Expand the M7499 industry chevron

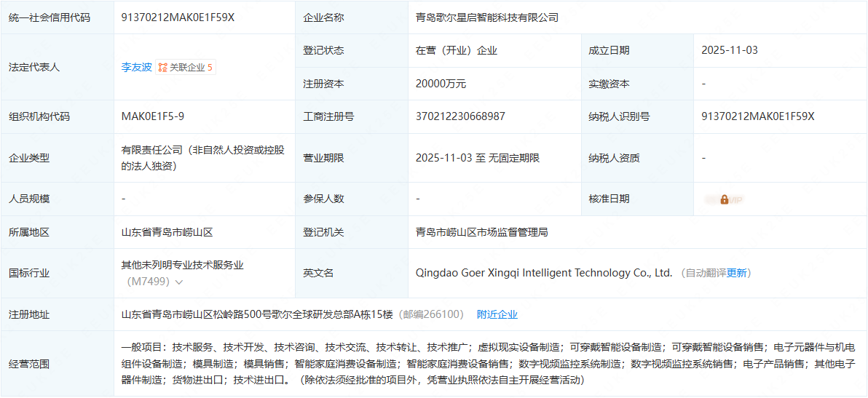[x=179, y=282]
